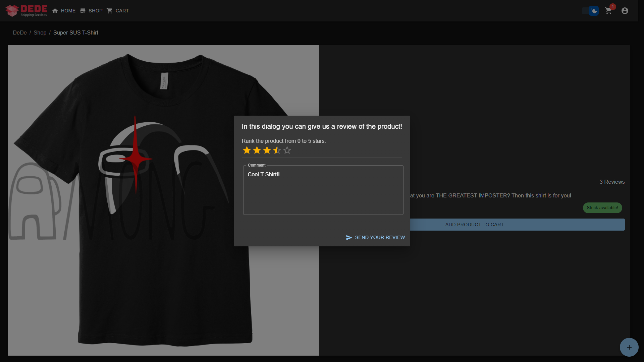Select the third rating star

pos(267,150)
